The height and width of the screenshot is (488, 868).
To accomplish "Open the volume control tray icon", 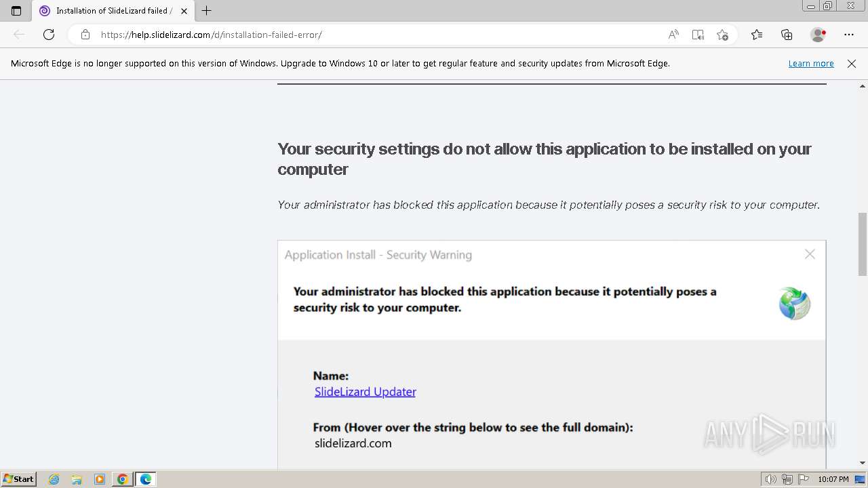I will [x=771, y=479].
